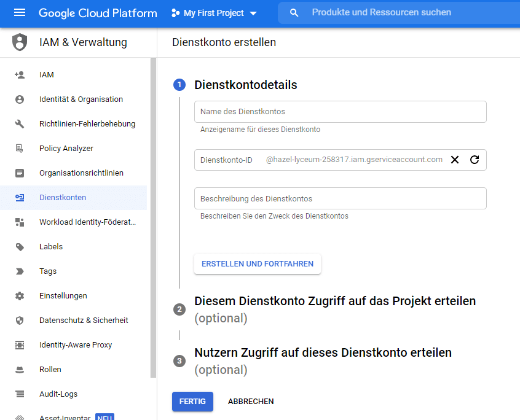Open IAM in the sidebar
Viewport: 520px width, 420px height.
[x=74, y=75]
